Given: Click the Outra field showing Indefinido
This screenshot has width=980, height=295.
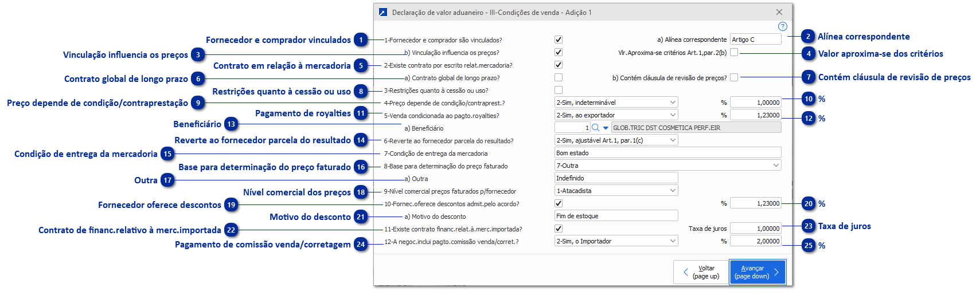Looking at the screenshot, I should coord(616,178).
